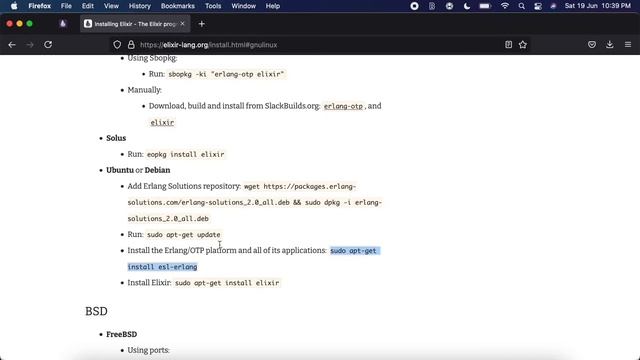
Task: Open the Apple menu
Action: [x=14, y=6]
